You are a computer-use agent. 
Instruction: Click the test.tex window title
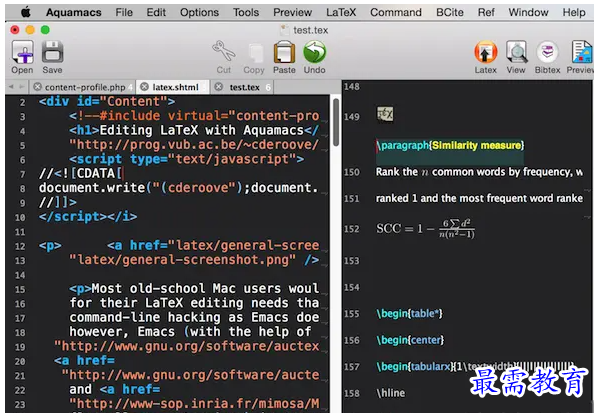click(310, 30)
